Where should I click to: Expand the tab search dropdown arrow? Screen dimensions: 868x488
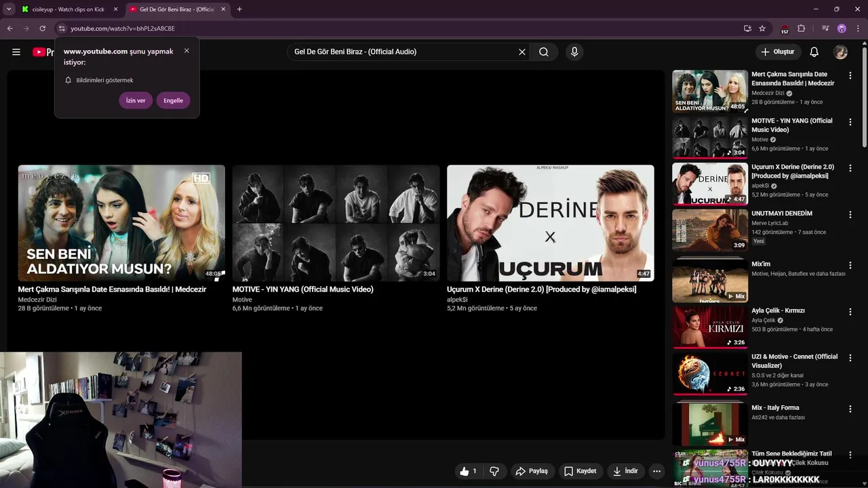pyautogui.click(x=9, y=9)
